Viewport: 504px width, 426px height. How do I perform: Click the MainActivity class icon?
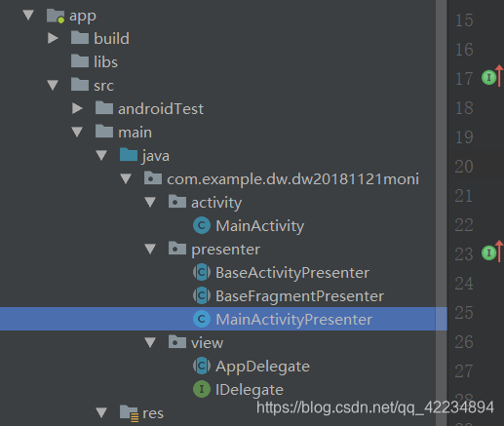pyautogui.click(x=202, y=225)
